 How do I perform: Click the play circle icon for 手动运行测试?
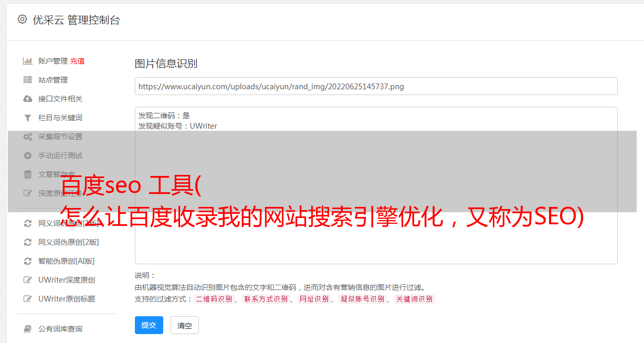[x=28, y=155]
